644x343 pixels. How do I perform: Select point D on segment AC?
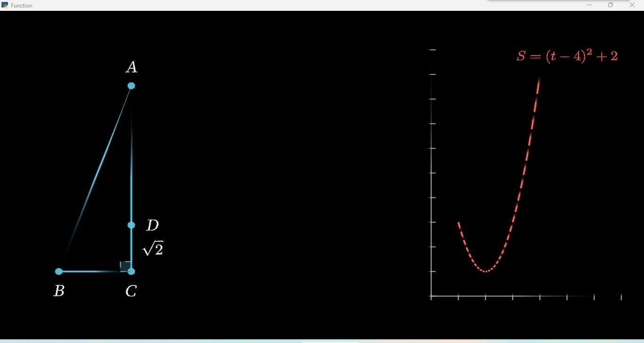tap(131, 225)
